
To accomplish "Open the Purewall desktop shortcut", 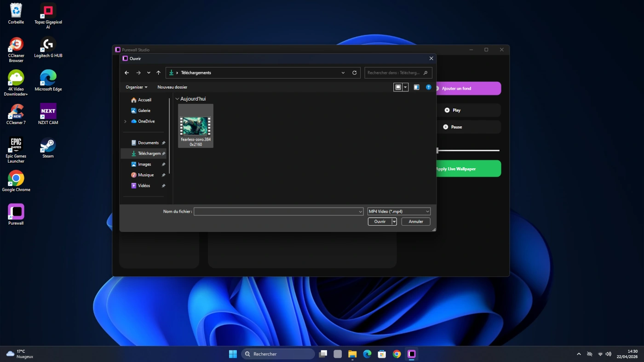I will [16, 212].
